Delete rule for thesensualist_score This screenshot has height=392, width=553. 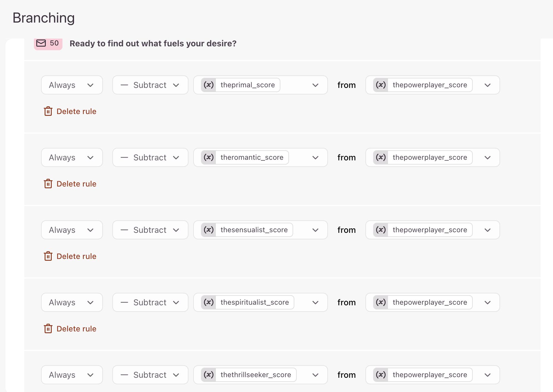70,256
